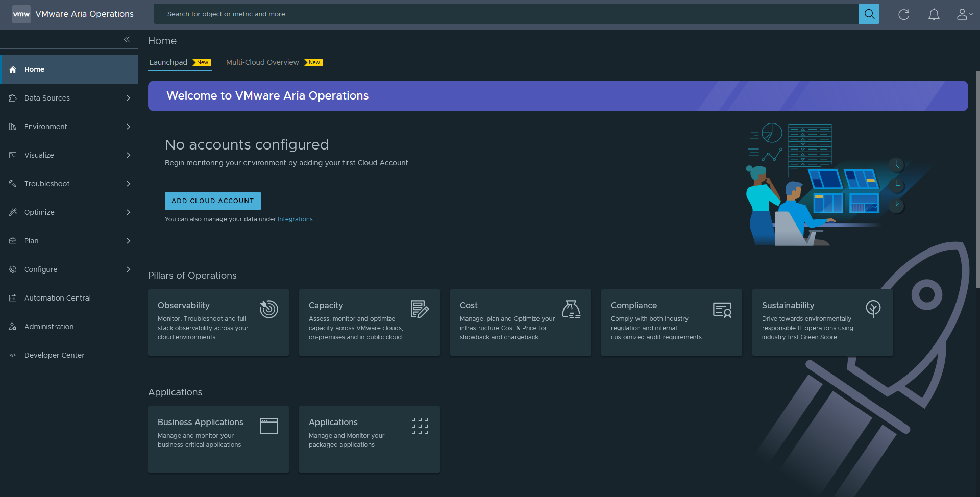This screenshot has width=980, height=497.
Task: Click the Administration users icon
Action: [x=13, y=327]
